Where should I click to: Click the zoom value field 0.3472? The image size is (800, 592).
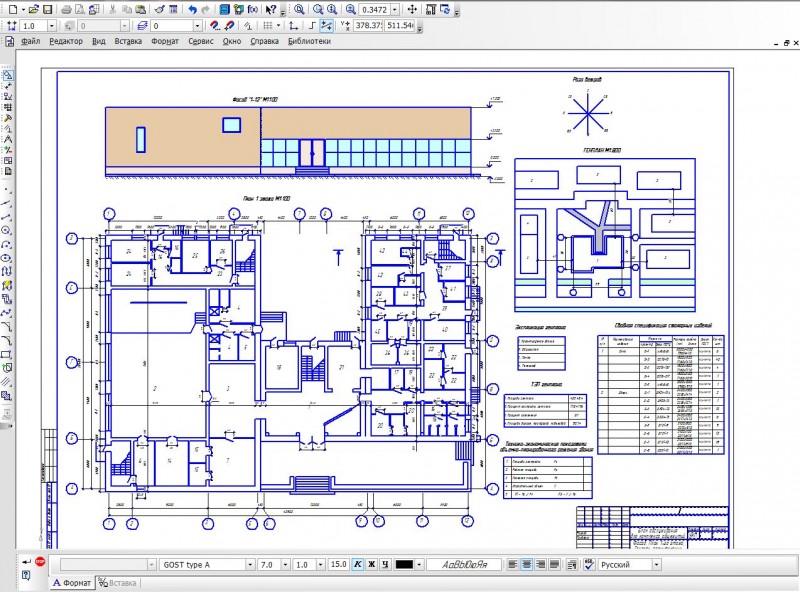pyautogui.click(x=374, y=10)
